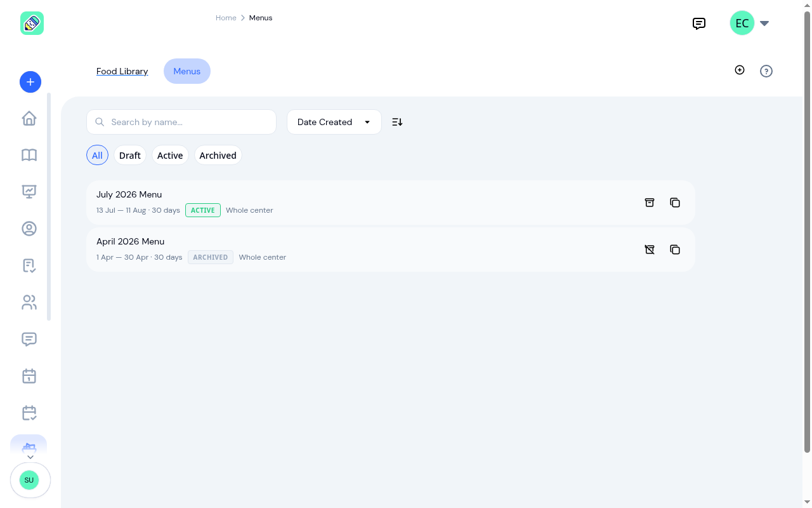Duplicate the April 2026 Menu
812x508 pixels.
click(675, 250)
